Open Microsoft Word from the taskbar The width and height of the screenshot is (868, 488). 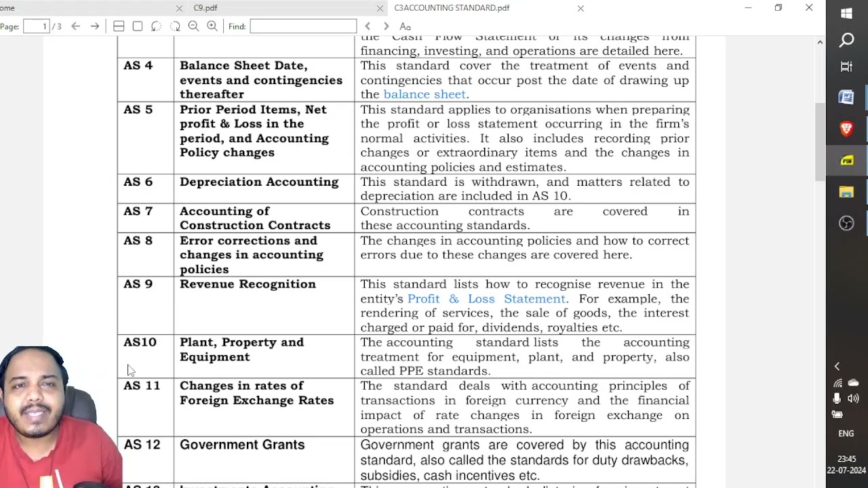pos(846,98)
